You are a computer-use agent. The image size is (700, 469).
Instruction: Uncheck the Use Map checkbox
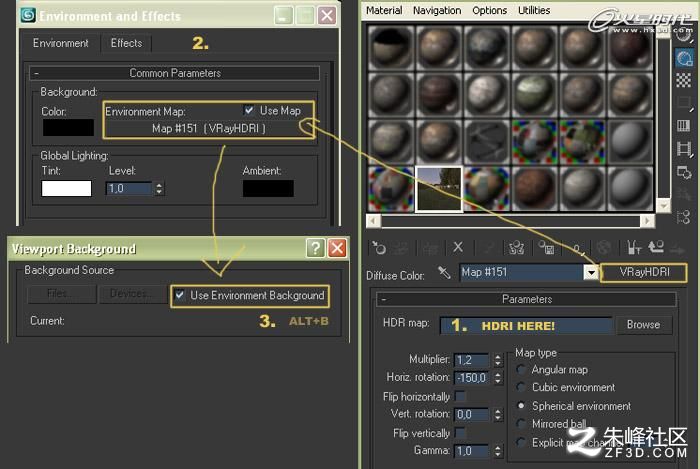tap(249, 110)
